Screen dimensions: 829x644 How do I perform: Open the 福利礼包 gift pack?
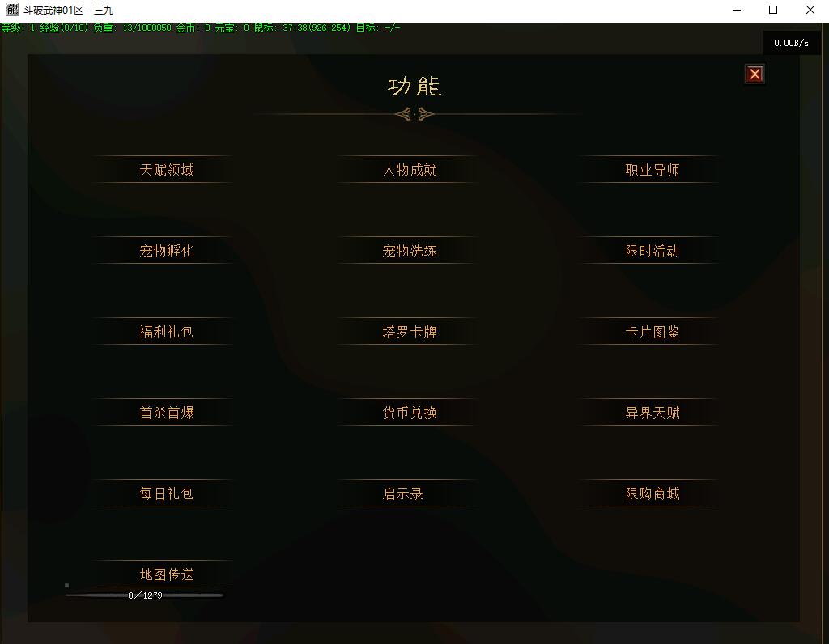(x=166, y=332)
